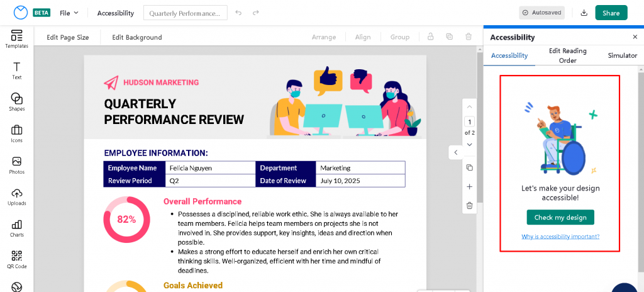
Task: Click the July 10, 2025 cell
Action: point(360,181)
